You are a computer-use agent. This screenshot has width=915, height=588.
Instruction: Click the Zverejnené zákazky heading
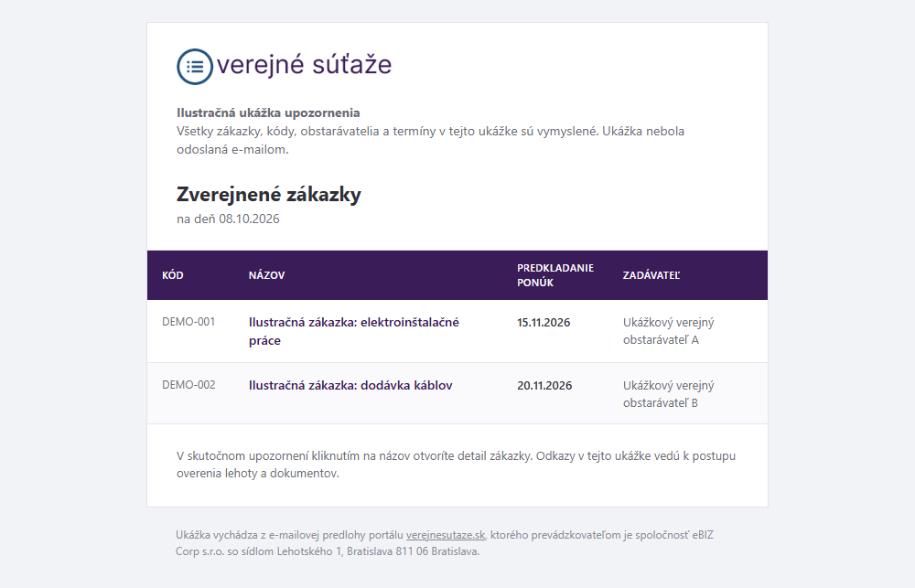tap(268, 194)
